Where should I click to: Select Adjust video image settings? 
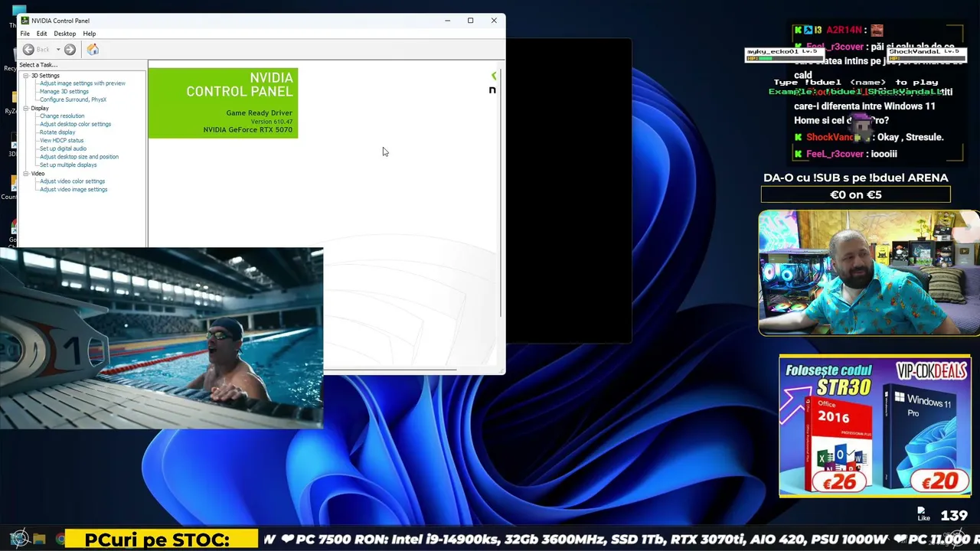coord(73,190)
